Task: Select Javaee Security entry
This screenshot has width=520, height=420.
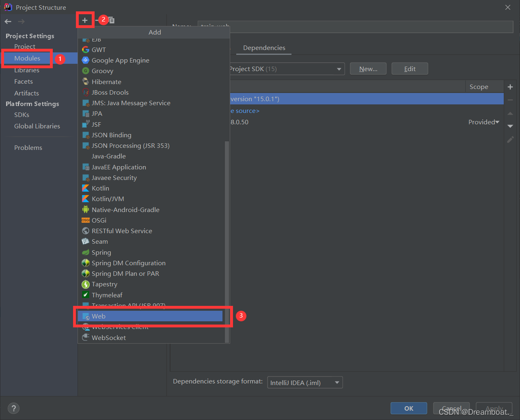Action: click(150, 178)
